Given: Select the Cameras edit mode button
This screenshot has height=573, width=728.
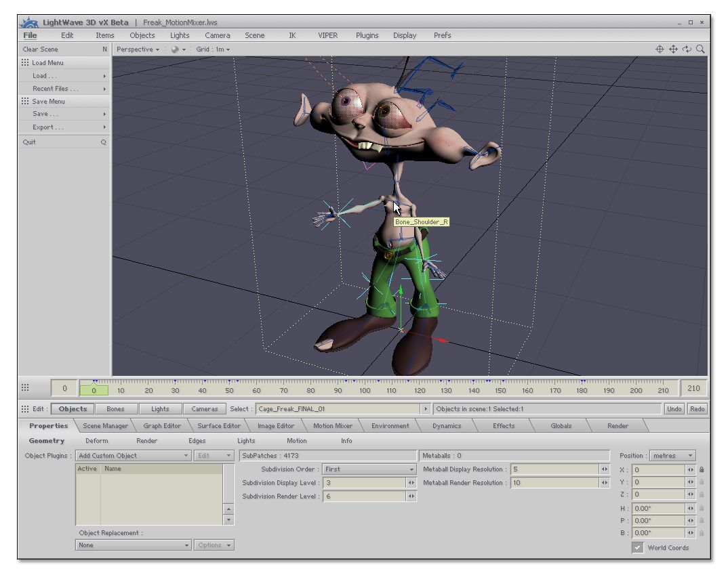Looking at the screenshot, I should [204, 409].
